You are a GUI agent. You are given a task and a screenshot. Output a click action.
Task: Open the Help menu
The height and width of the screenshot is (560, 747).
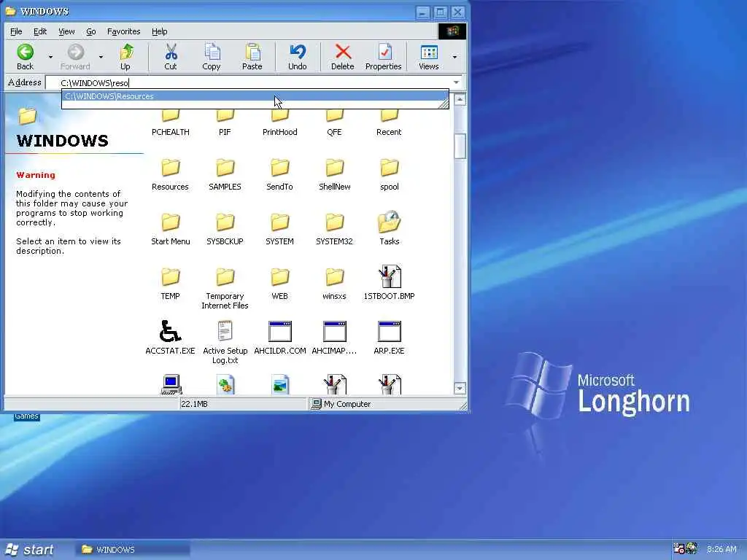tap(160, 31)
